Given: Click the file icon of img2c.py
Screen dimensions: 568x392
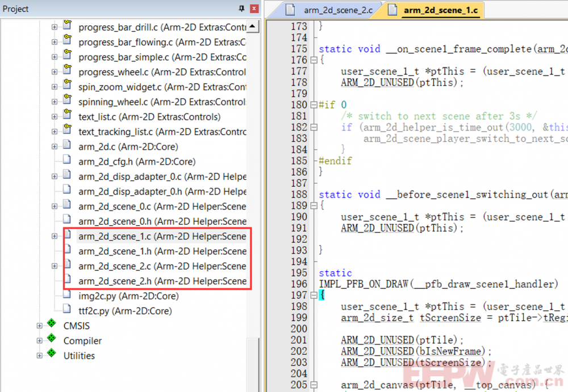Looking at the screenshot, I should click(67, 294).
